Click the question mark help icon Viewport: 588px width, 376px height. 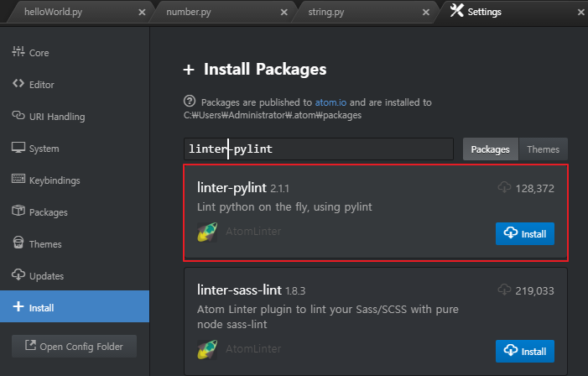(190, 101)
